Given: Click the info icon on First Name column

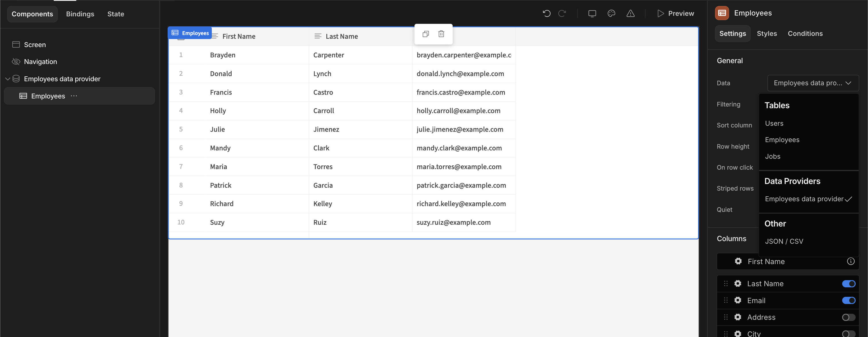Looking at the screenshot, I should point(850,261).
